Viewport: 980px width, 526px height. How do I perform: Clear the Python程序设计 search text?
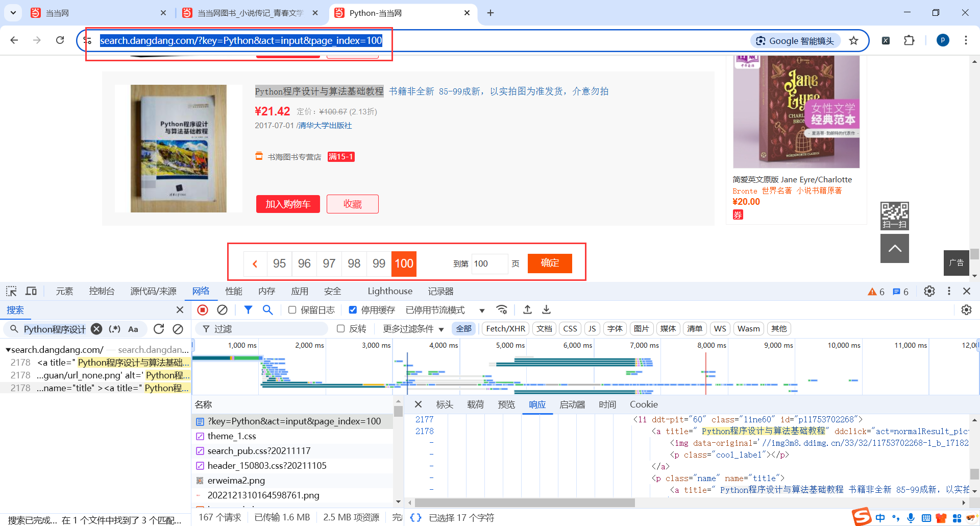pos(96,329)
